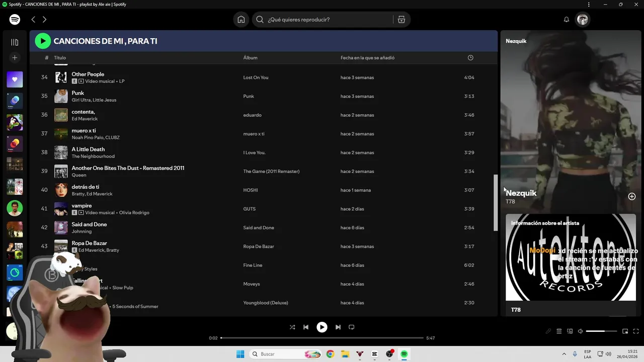Open album link 'eduardo'
This screenshot has height=362, width=644.
pyautogui.click(x=252, y=115)
